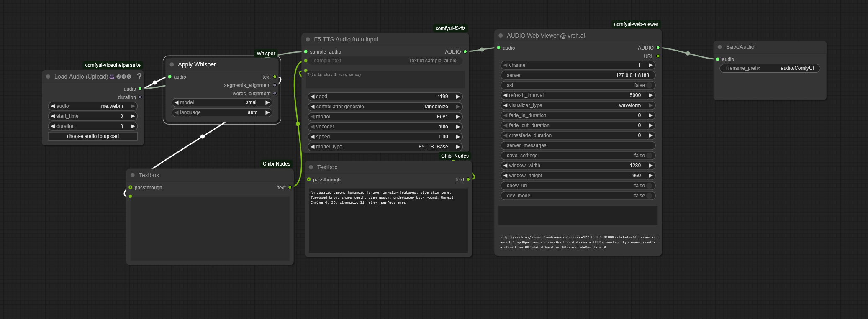Click the text output port of Apply Whisper
The width and height of the screenshot is (868, 319).
tap(275, 77)
